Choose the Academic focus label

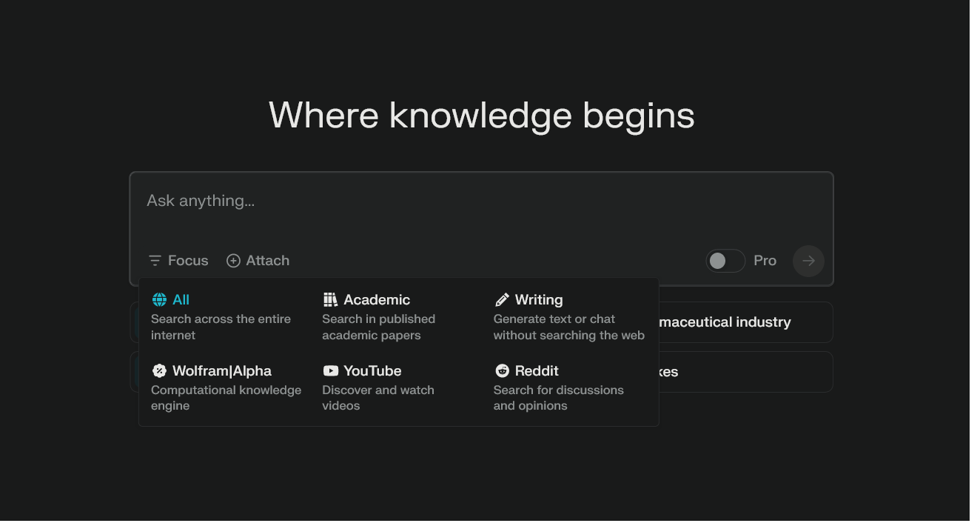[377, 300]
